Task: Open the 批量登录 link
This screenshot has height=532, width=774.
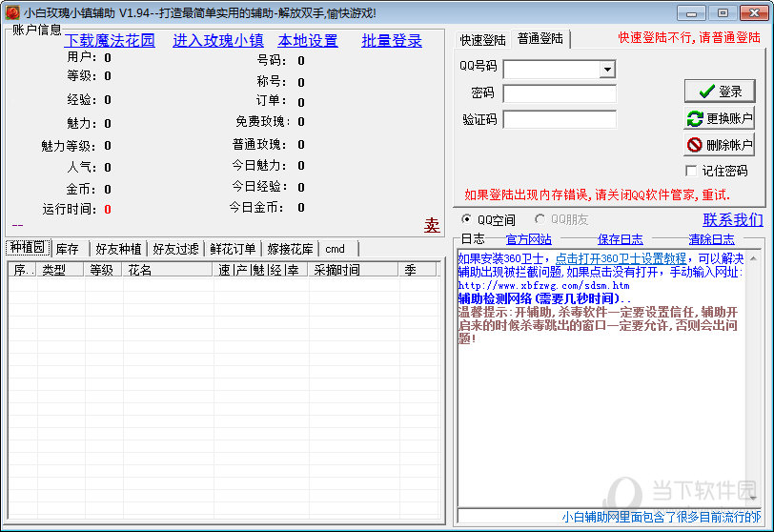Action: coord(392,40)
